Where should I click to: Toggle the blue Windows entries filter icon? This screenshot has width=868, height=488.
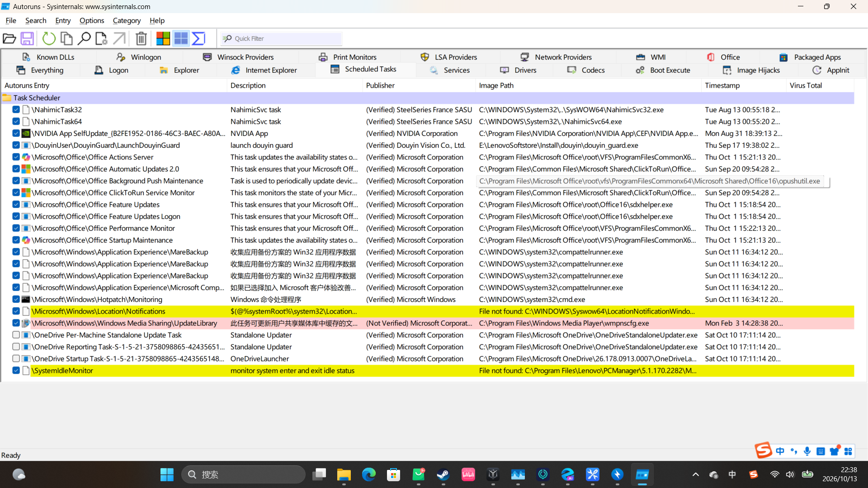tap(181, 39)
